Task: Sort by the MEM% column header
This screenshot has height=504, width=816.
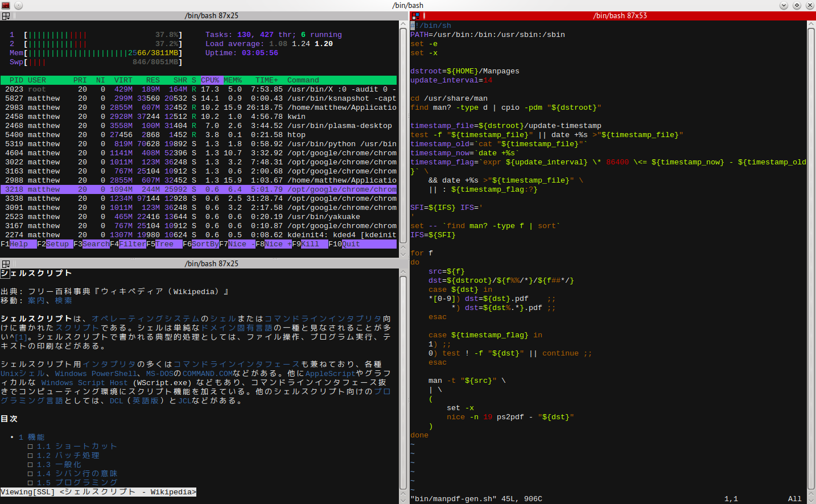Action: point(233,80)
